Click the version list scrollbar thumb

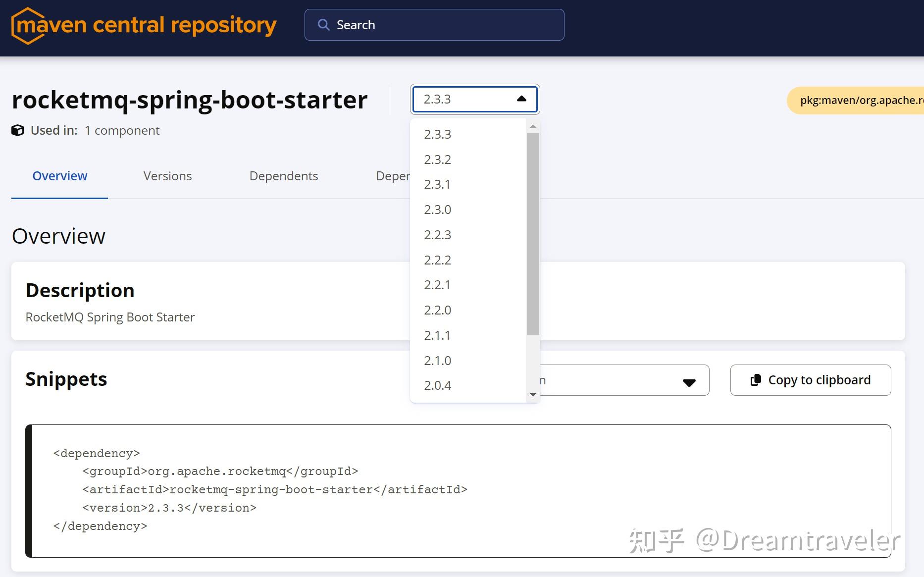533,228
